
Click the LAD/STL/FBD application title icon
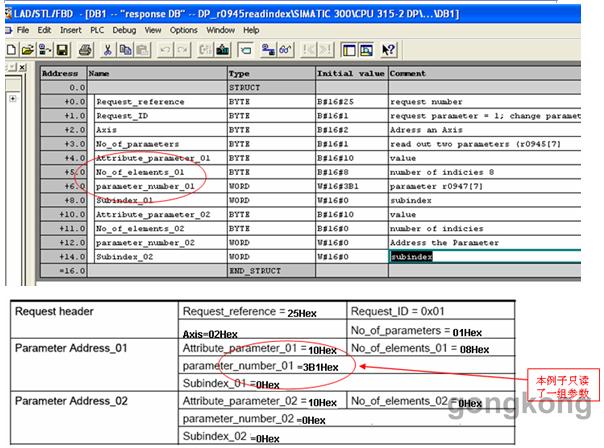tap(9, 14)
